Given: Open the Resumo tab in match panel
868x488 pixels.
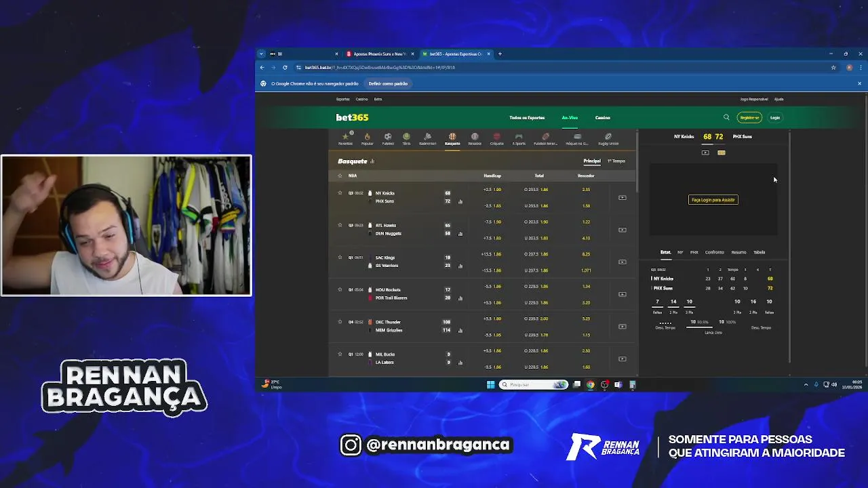Looking at the screenshot, I should [738, 252].
